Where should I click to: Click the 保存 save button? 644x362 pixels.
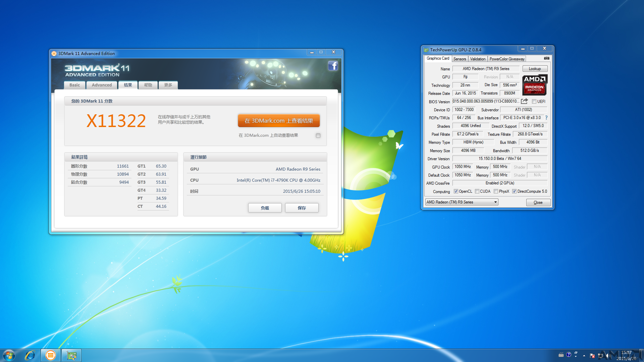tap(302, 208)
